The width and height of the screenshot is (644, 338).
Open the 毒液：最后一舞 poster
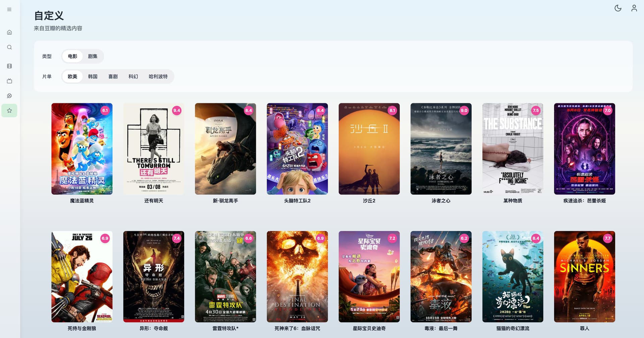[x=441, y=277]
